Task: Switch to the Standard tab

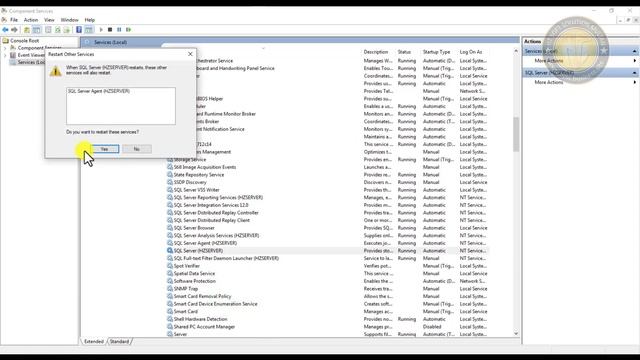Action: point(119,341)
